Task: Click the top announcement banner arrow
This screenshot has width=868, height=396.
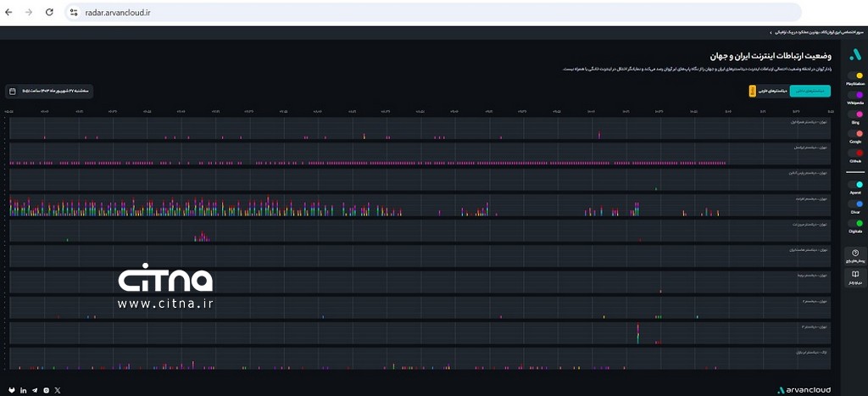Action: pyautogui.click(x=770, y=32)
